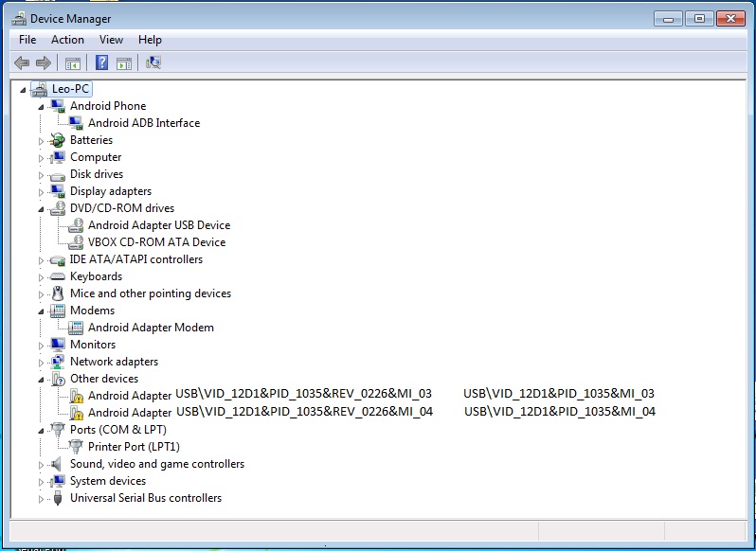
Task: Click the Modems category icon
Action: pos(58,311)
